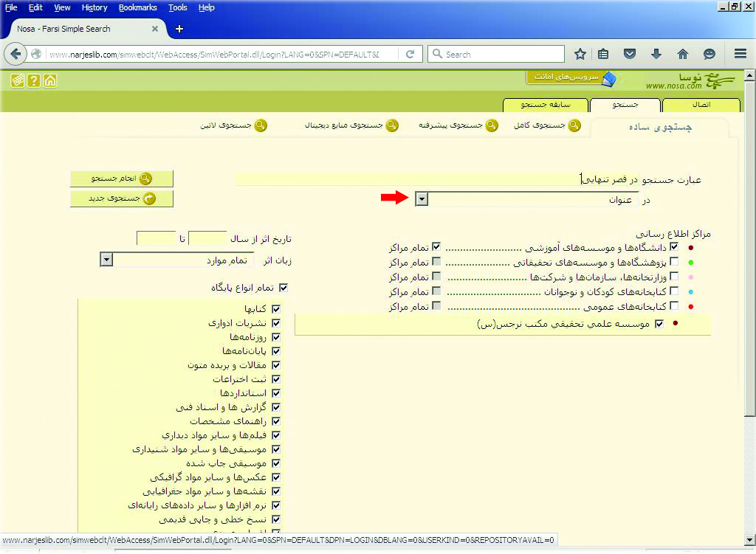This screenshot has height=554, width=756.
Task: Reload the current page
Action: pyautogui.click(x=410, y=54)
